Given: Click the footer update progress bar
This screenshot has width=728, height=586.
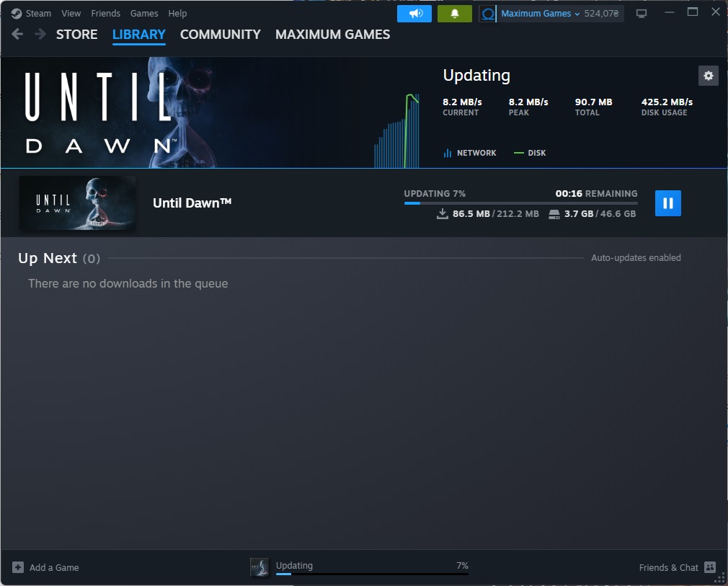Looking at the screenshot, I should click(372, 574).
